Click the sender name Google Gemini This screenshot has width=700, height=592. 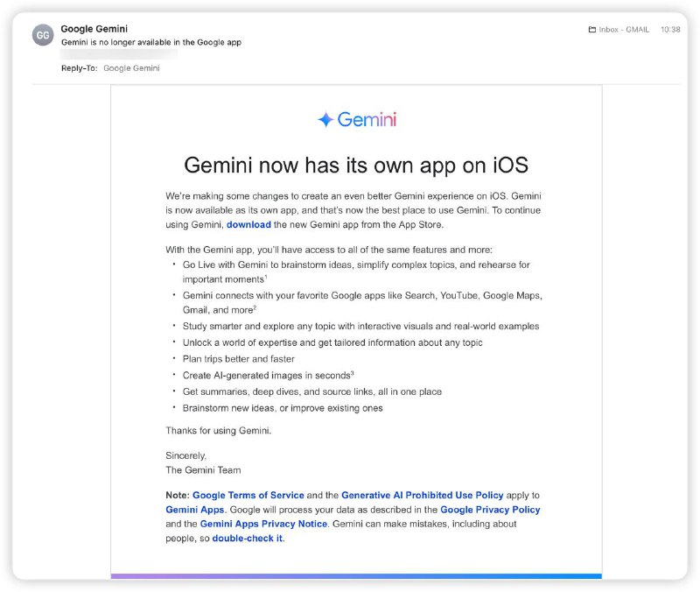coord(94,29)
